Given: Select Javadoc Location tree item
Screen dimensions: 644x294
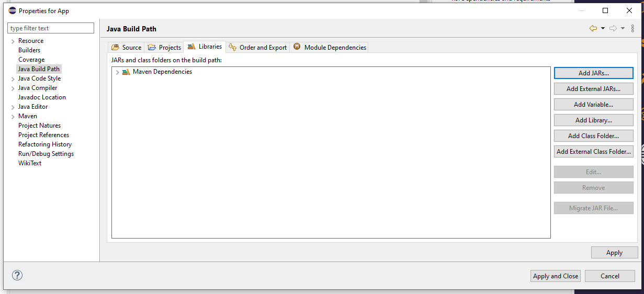Looking at the screenshot, I should tap(42, 97).
